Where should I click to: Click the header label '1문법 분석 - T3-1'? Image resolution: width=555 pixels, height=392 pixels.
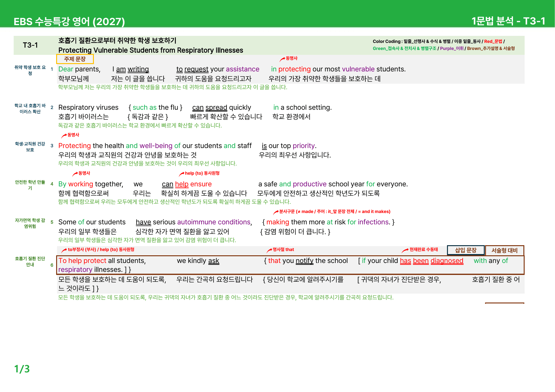point(508,21)
